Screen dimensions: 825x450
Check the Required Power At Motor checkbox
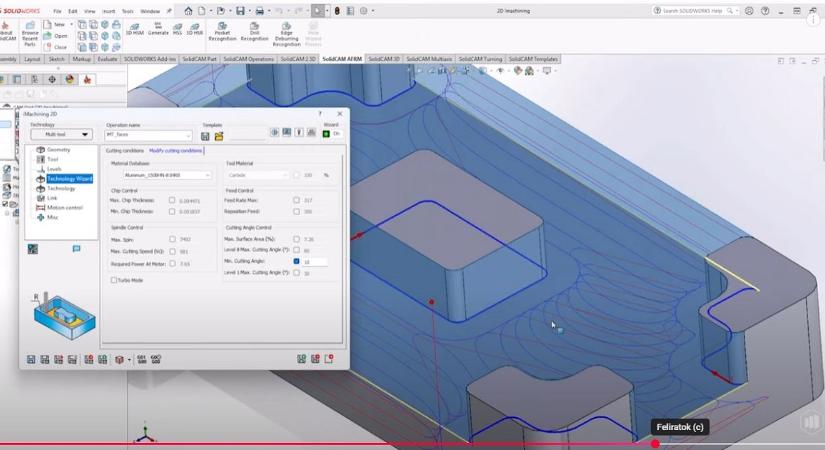[x=172, y=264]
